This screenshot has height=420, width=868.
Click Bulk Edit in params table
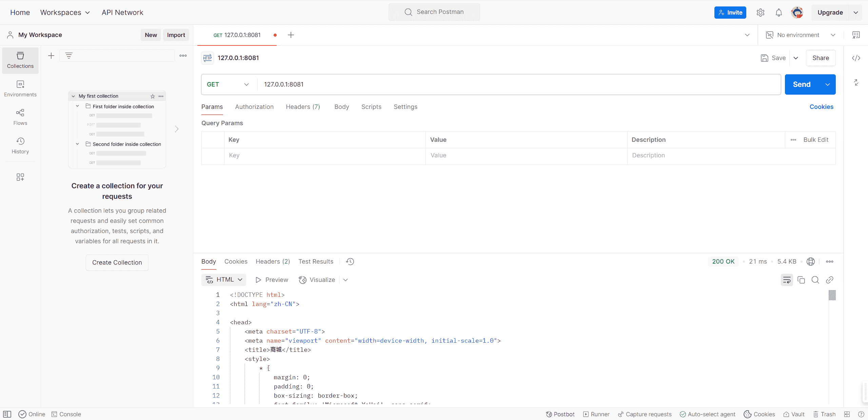816,140
